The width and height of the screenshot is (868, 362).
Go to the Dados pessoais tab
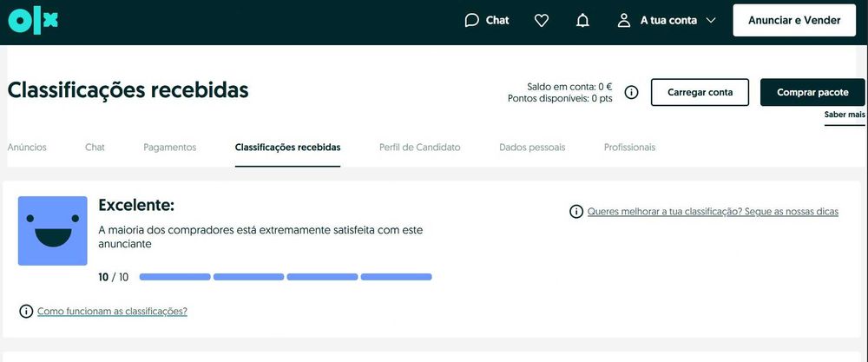(532, 148)
